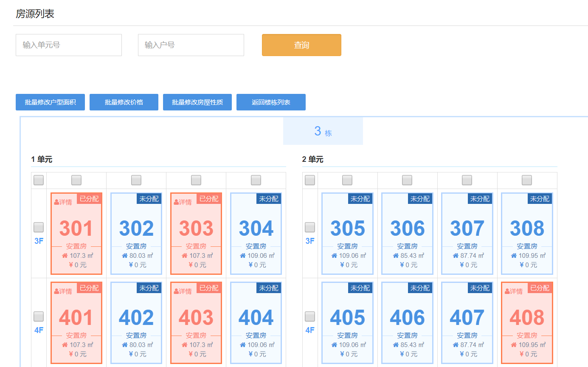588x367 pixels.
Task: Select room card 305
Action: (x=347, y=234)
